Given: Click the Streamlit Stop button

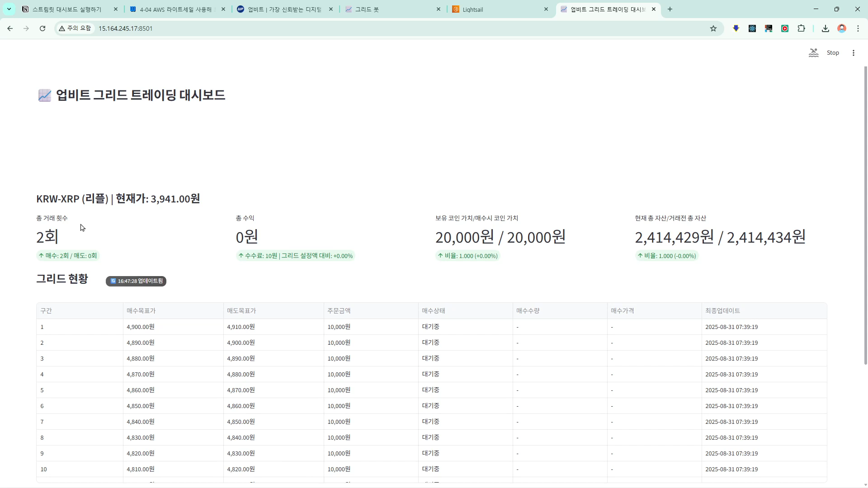Looking at the screenshot, I should [x=833, y=53].
